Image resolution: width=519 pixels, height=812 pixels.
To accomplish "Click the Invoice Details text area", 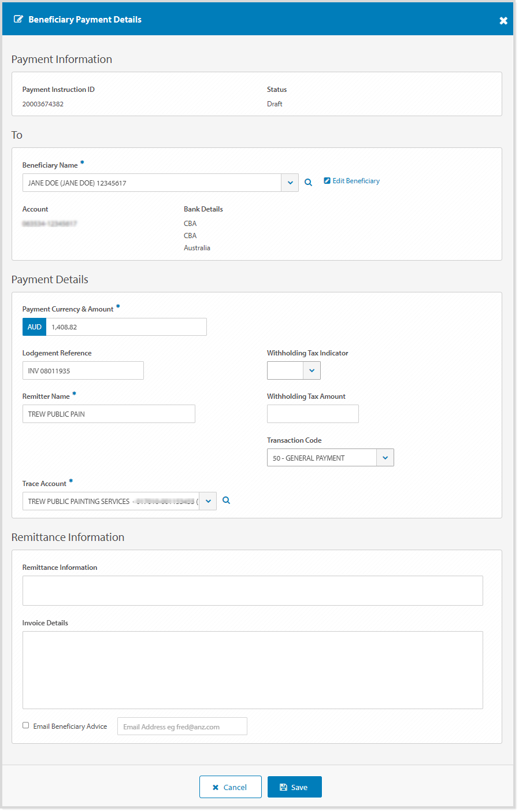I will [x=253, y=669].
